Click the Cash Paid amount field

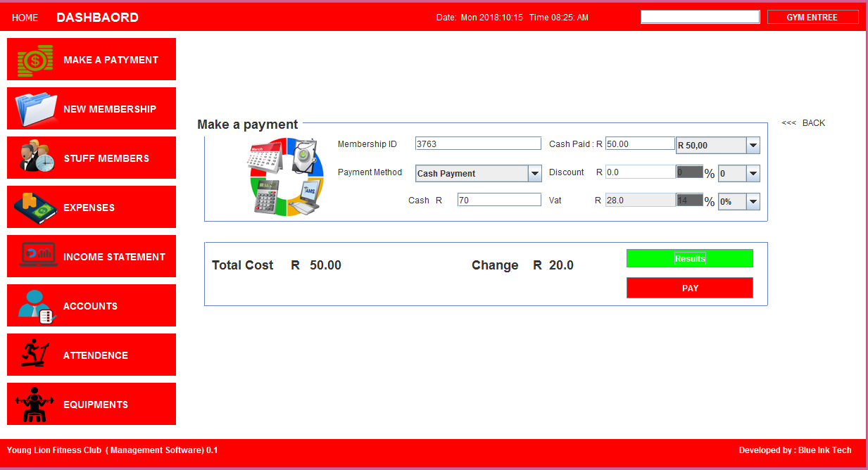[640, 144]
